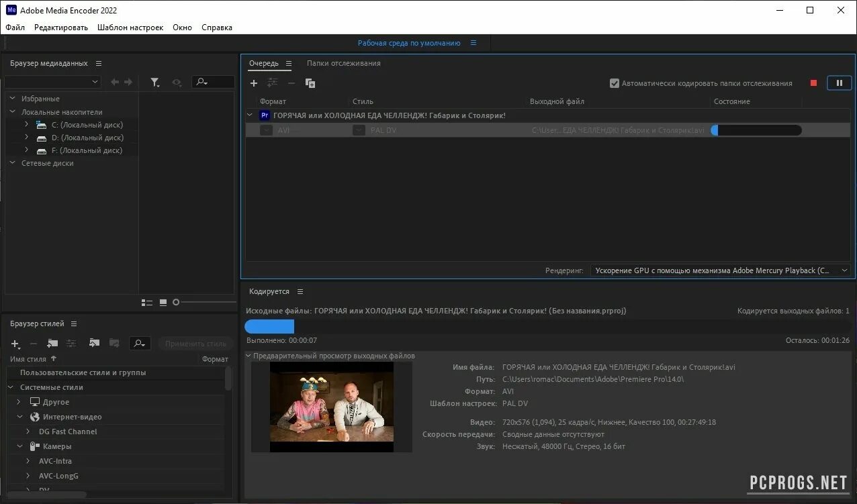The width and height of the screenshot is (857, 504).
Task: Collapse the Системные стили group
Action: click(x=11, y=387)
